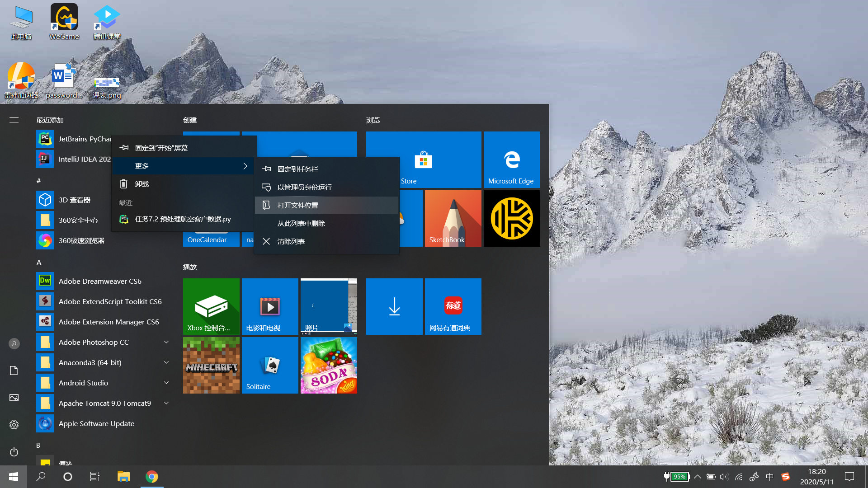Open the 腾讯课堂 desktop shortcut
Viewport: 868px width, 488px height.
tap(107, 22)
